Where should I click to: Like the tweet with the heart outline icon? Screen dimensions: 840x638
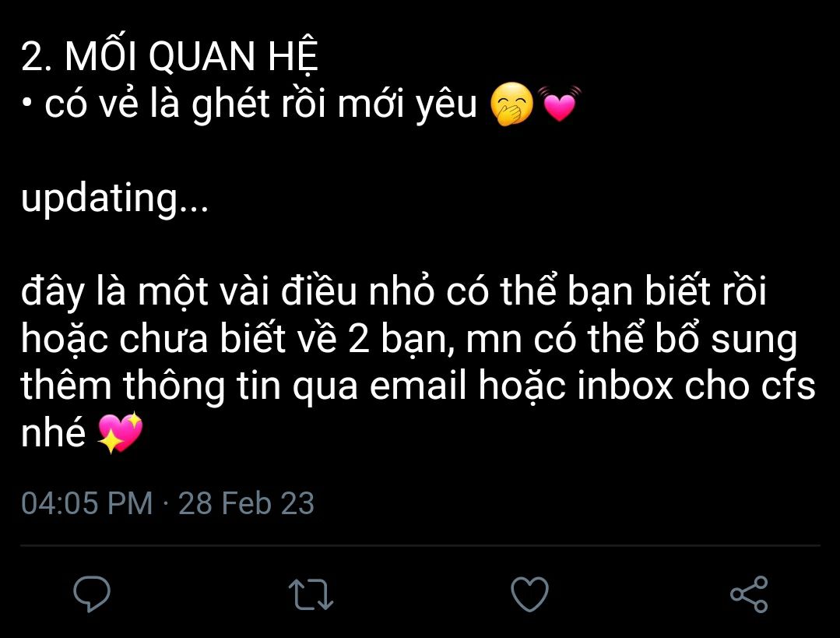tap(529, 594)
